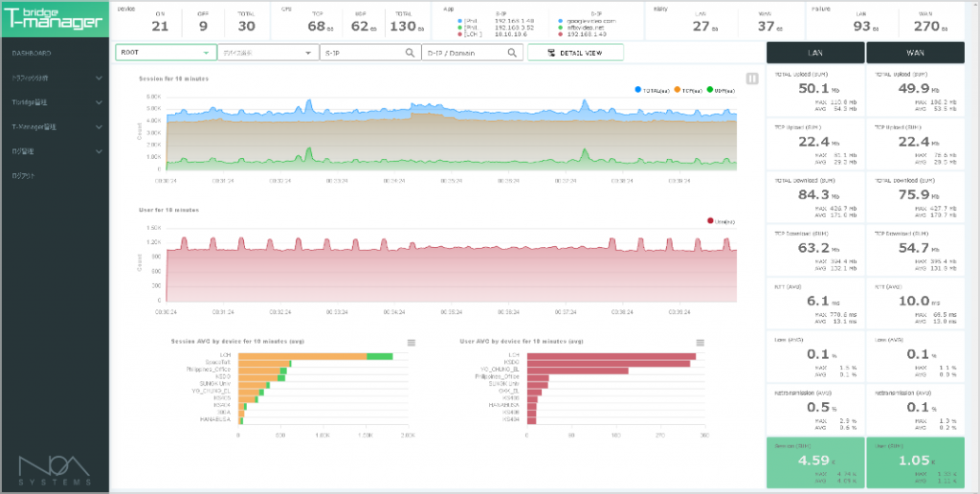
Task: Click the LAN TOTAL Download 84.3 Mb value
Action: click(x=815, y=194)
